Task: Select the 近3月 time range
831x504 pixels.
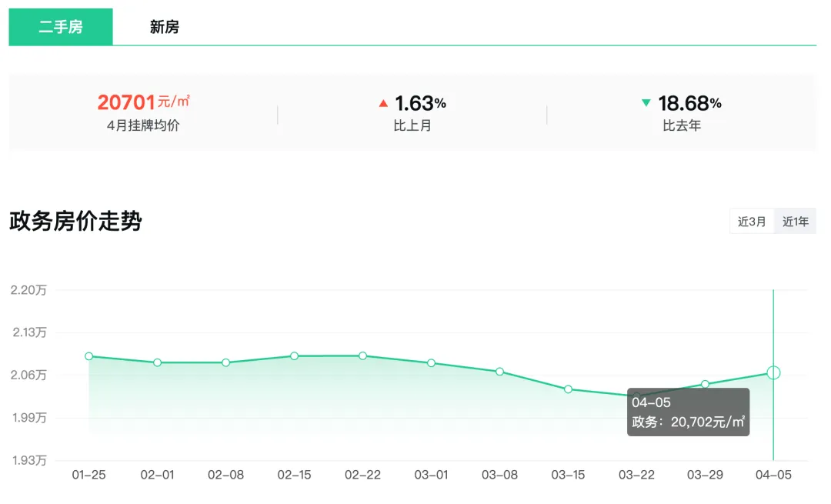Action: [752, 222]
